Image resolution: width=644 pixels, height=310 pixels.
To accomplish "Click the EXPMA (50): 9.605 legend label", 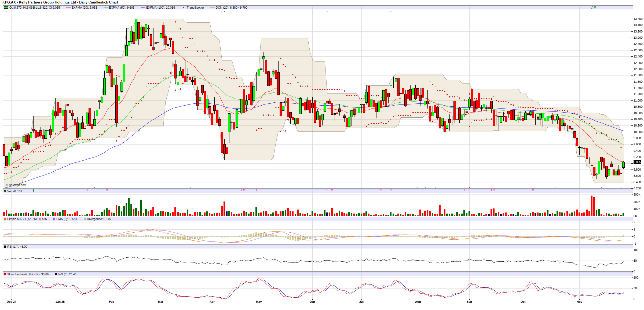I will [122, 8].
